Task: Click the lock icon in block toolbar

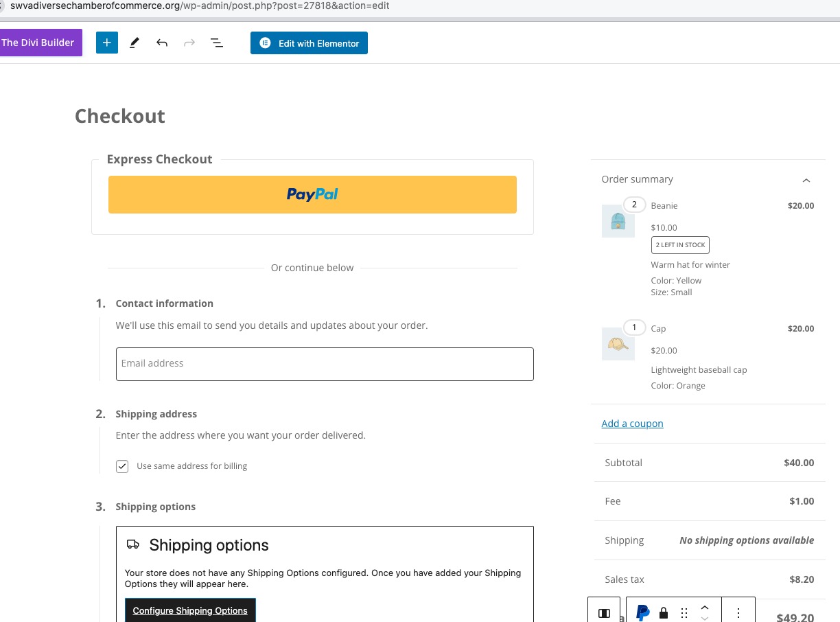Action: tap(664, 613)
